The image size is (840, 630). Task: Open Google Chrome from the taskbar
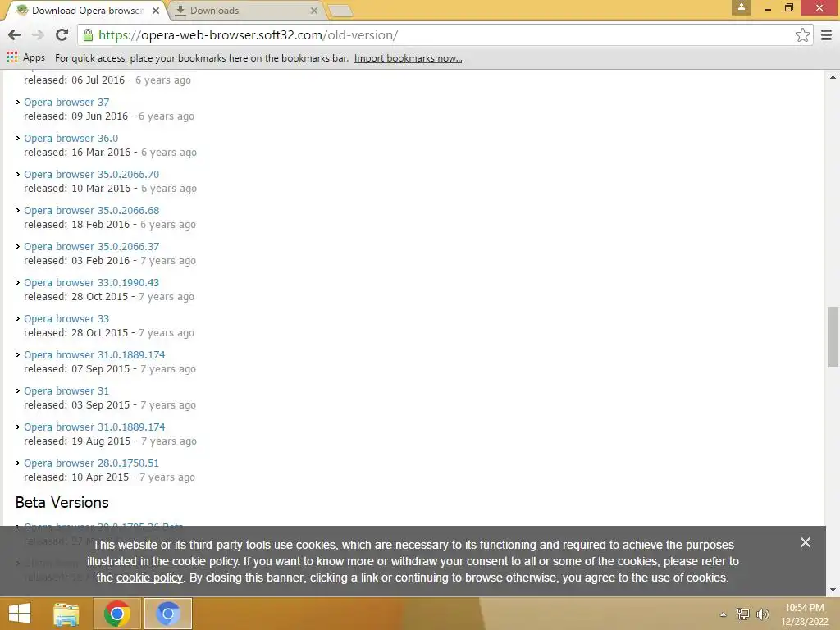coord(116,614)
